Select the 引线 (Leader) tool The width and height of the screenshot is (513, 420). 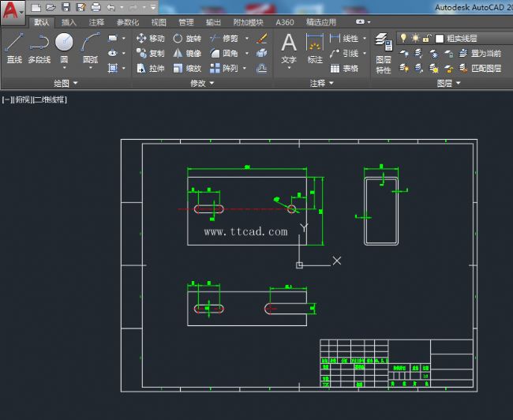point(344,53)
